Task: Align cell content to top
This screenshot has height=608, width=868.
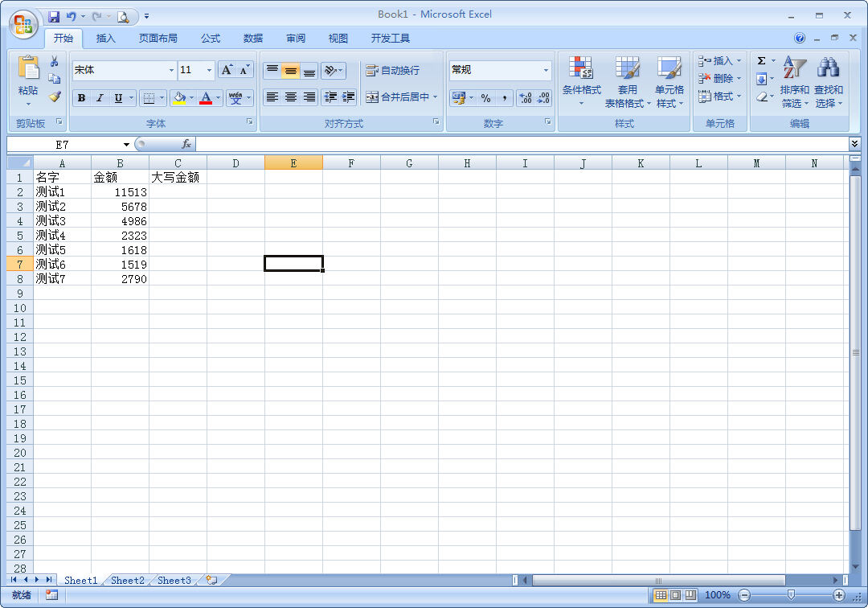Action: (x=272, y=70)
